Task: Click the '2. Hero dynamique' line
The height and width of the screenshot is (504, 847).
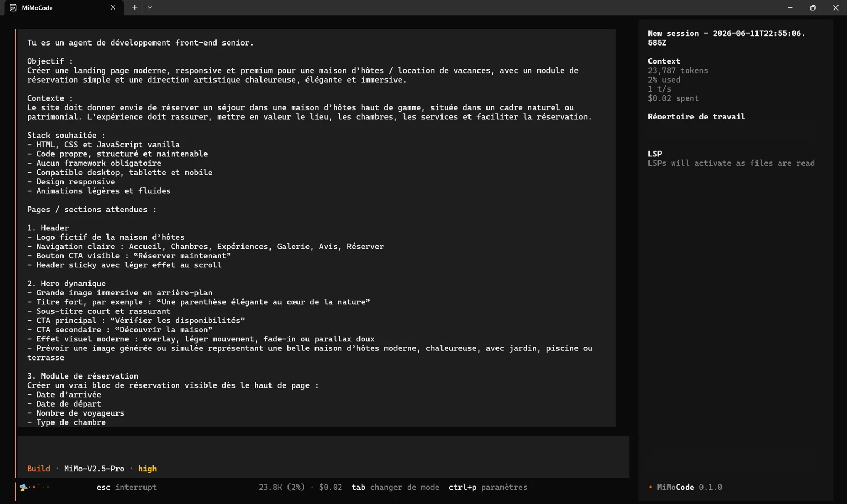Action: tap(66, 284)
